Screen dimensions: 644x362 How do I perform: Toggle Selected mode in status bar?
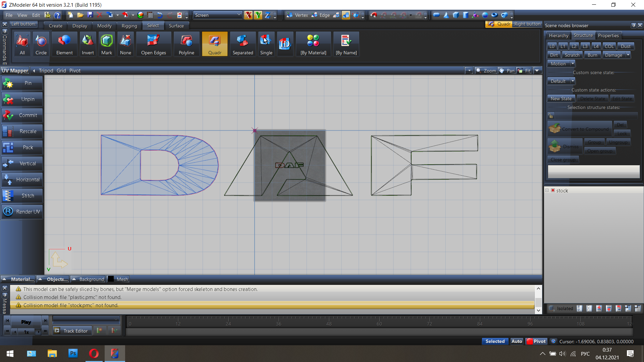click(495, 341)
